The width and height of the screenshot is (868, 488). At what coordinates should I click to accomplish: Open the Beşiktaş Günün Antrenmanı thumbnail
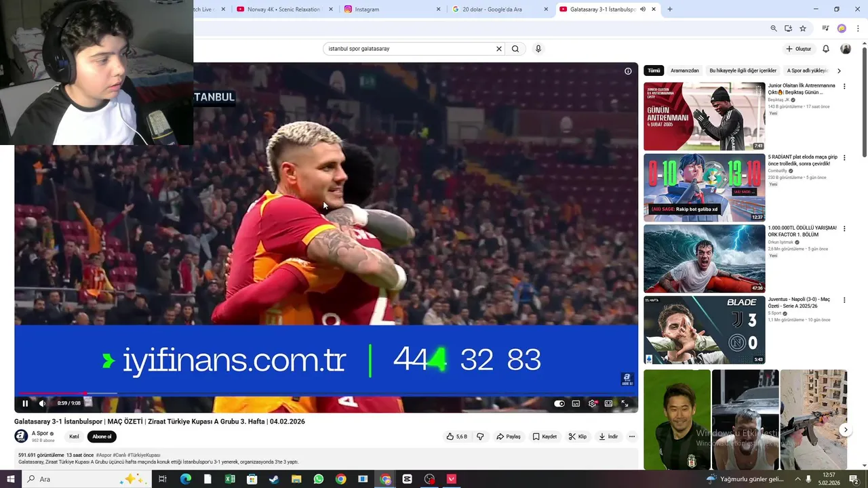coord(705,117)
